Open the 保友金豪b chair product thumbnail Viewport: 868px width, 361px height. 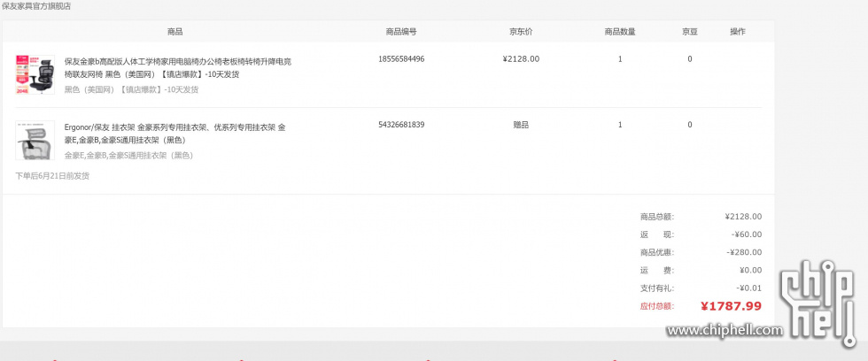click(35, 74)
